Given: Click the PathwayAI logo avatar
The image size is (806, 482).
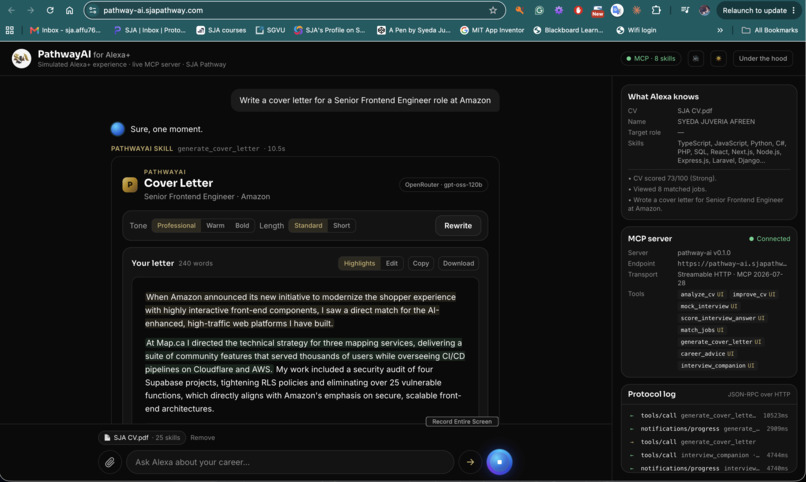Looking at the screenshot, I should pos(21,59).
